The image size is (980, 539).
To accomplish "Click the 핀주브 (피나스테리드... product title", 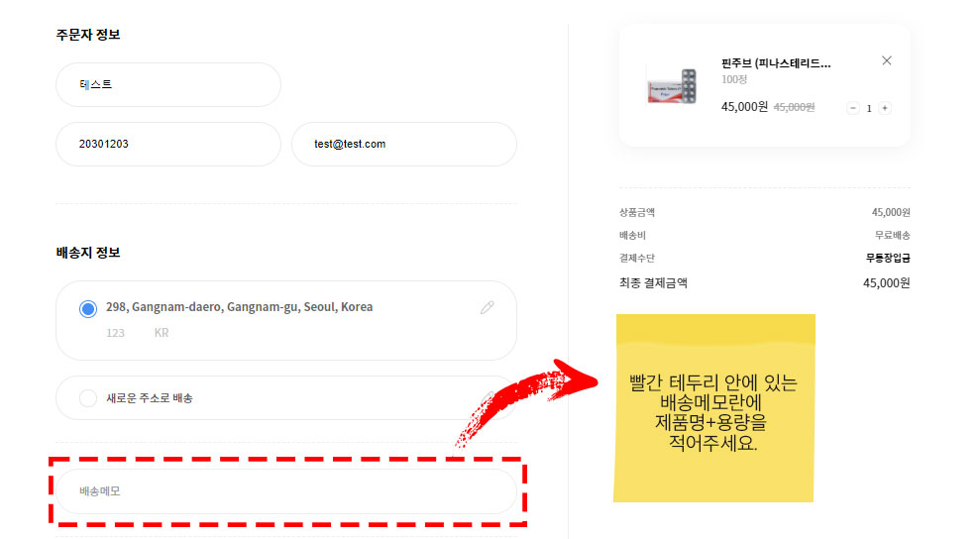I will (776, 63).
